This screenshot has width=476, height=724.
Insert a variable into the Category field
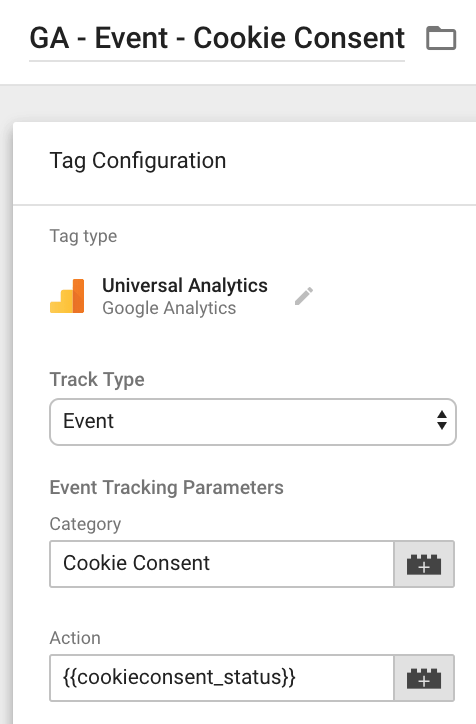point(424,564)
